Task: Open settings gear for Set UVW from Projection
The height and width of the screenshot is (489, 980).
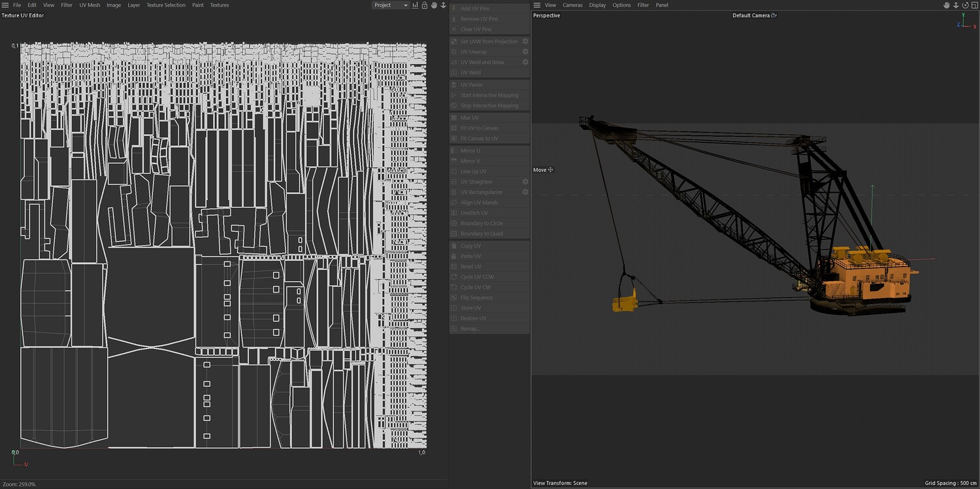Action: [x=525, y=41]
